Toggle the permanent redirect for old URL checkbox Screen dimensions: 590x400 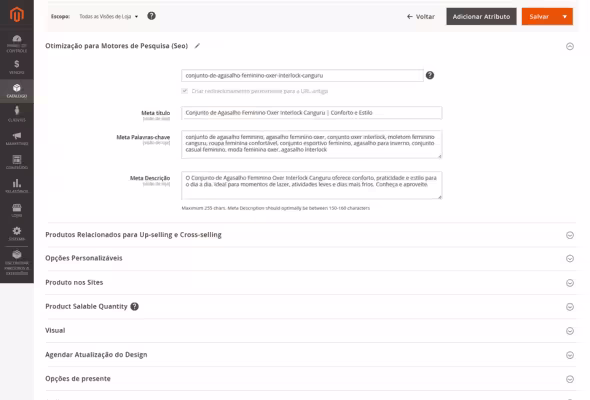184,91
